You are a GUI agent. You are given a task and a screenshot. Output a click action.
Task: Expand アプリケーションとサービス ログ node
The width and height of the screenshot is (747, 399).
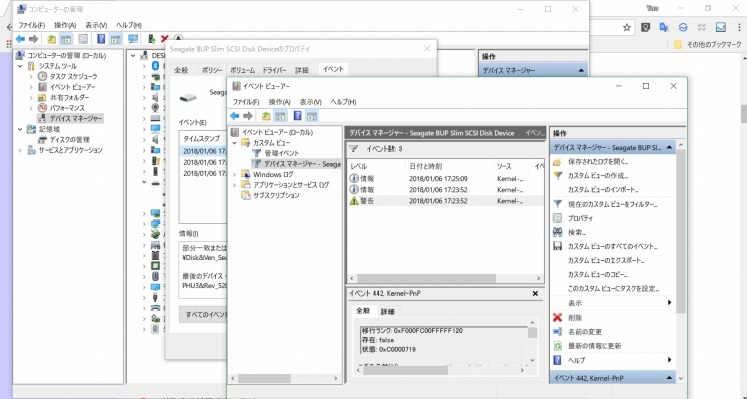234,185
